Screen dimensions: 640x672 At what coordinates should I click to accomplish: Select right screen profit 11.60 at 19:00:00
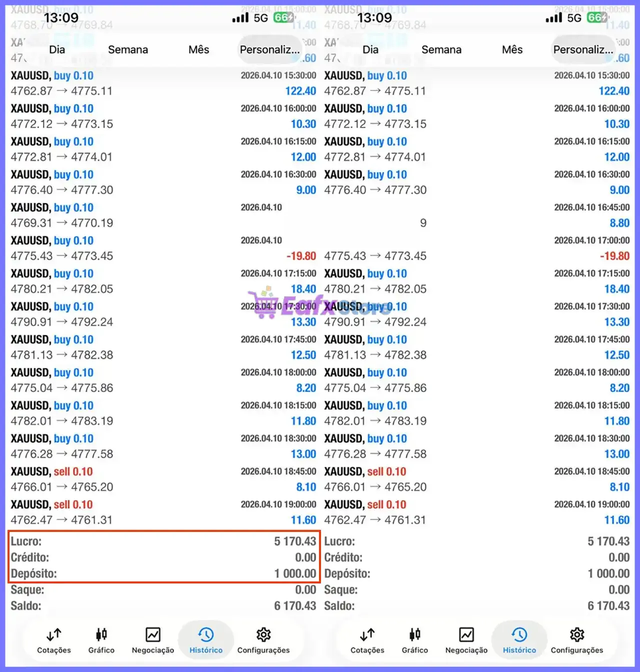[x=617, y=520]
